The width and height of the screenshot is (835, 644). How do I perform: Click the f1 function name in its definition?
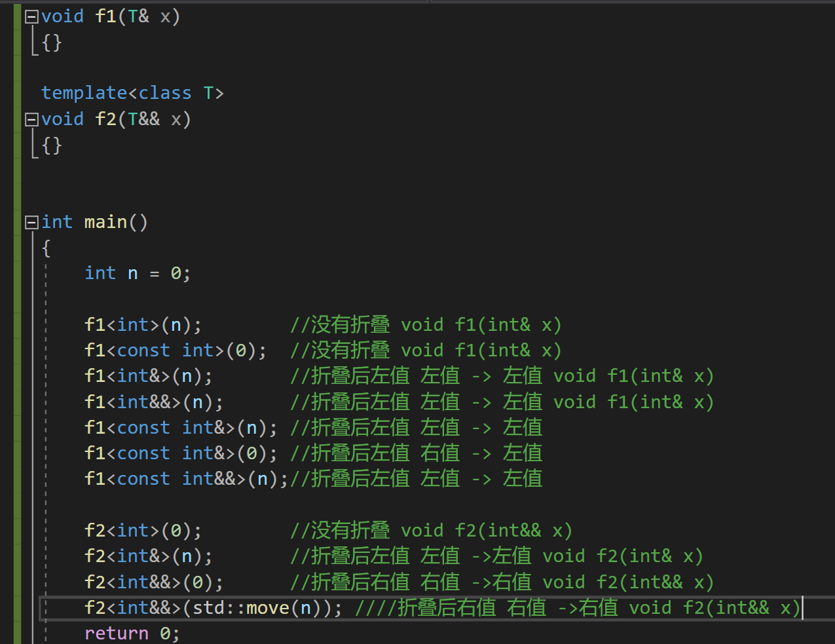click(x=105, y=16)
